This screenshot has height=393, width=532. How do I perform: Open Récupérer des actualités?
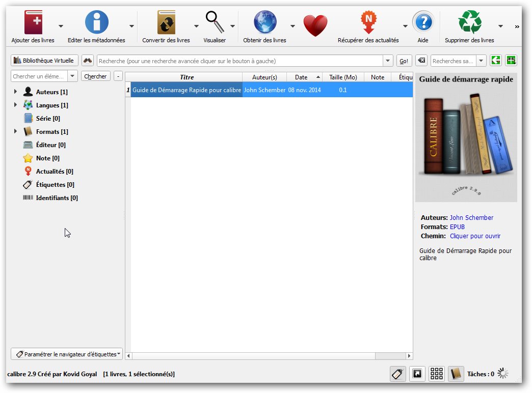(368, 23)
